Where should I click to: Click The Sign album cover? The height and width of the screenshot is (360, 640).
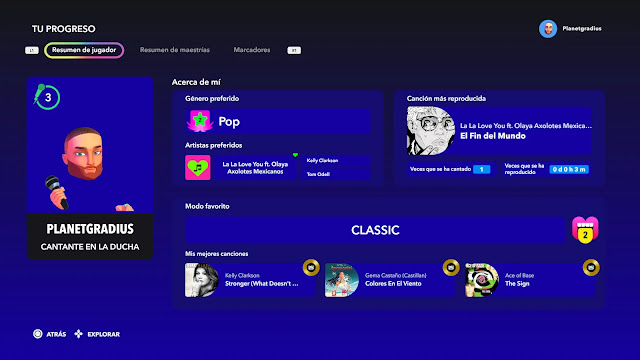pos(482,280)
